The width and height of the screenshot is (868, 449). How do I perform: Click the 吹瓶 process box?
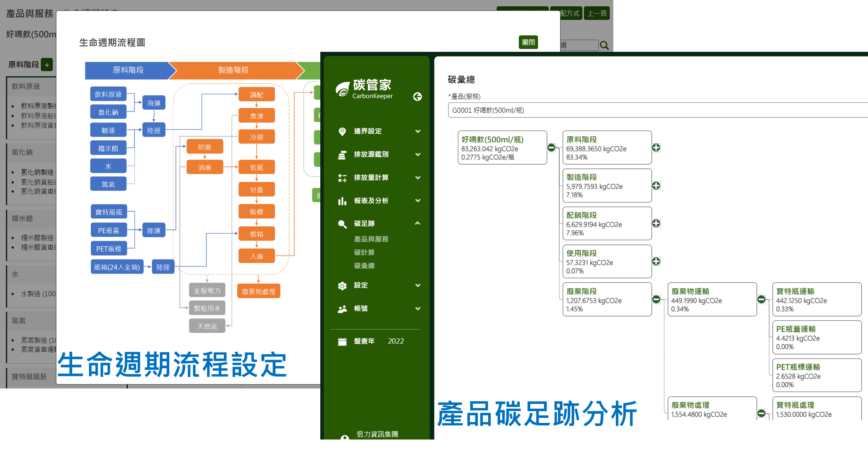205,147
